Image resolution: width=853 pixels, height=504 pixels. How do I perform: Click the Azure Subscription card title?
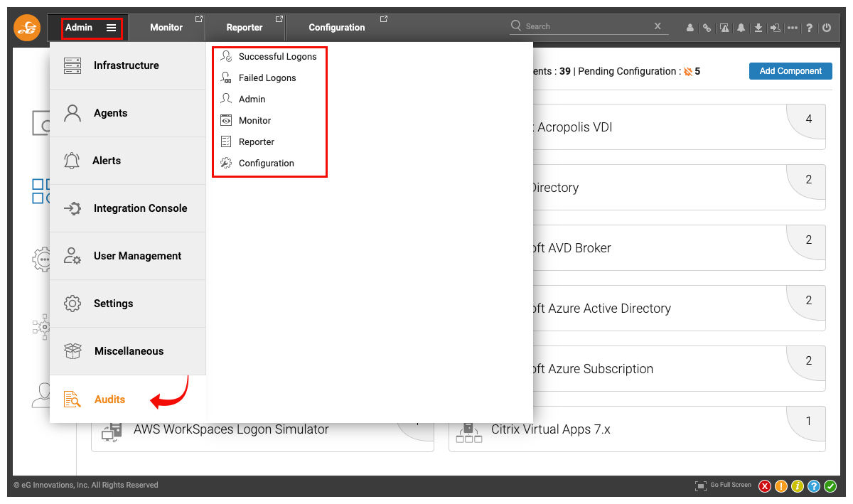click(x=592, y=369)
